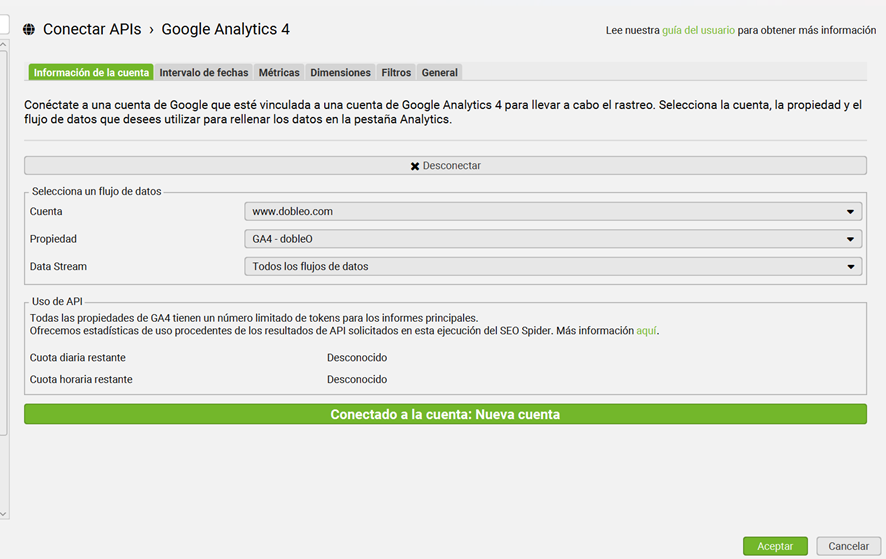
Task: Open the Métricas tab
Action: (x=279, y=73)
